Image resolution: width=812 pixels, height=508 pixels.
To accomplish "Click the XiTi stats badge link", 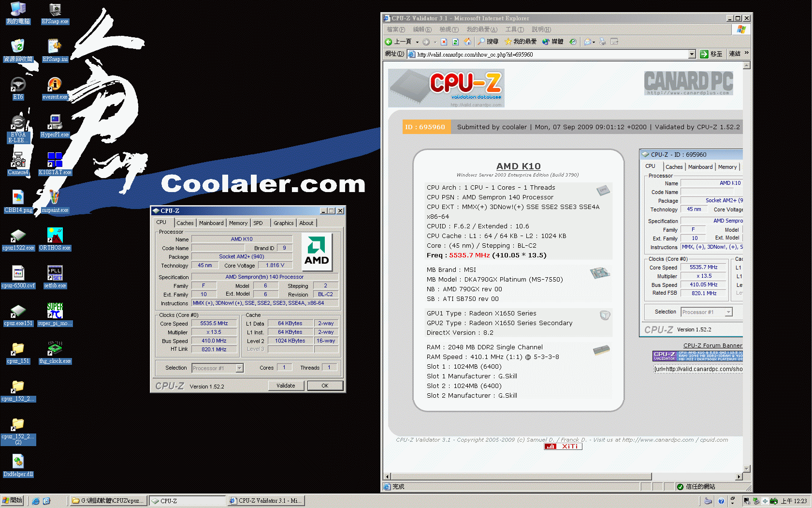I will tap(563, 447).
